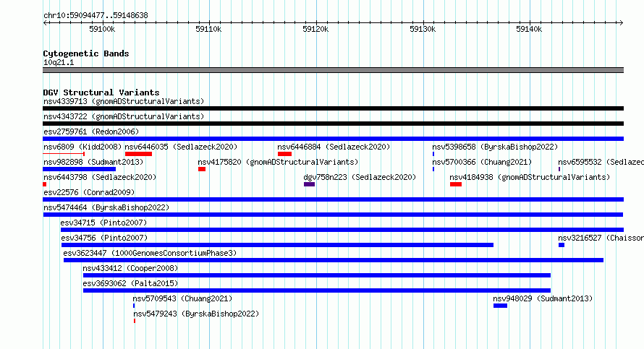Click the chr10:59094477..59148638 coordinates label

click(96, 15)
